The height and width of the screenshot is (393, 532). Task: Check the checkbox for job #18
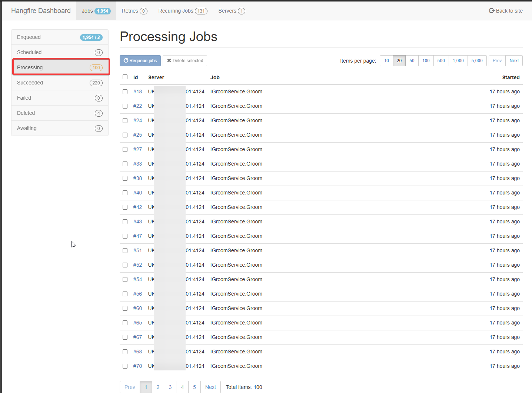click(125, 91)
